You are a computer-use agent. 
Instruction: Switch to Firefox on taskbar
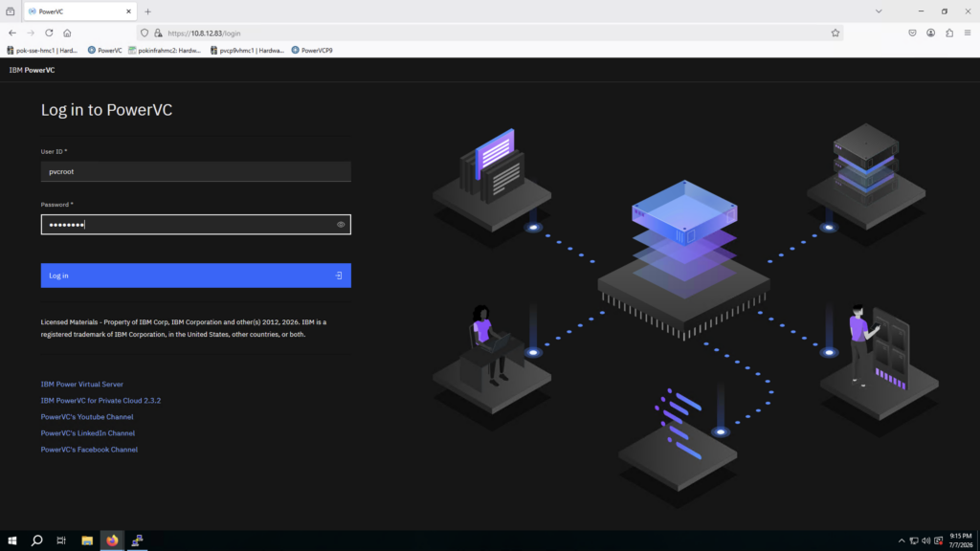[112, 540]
